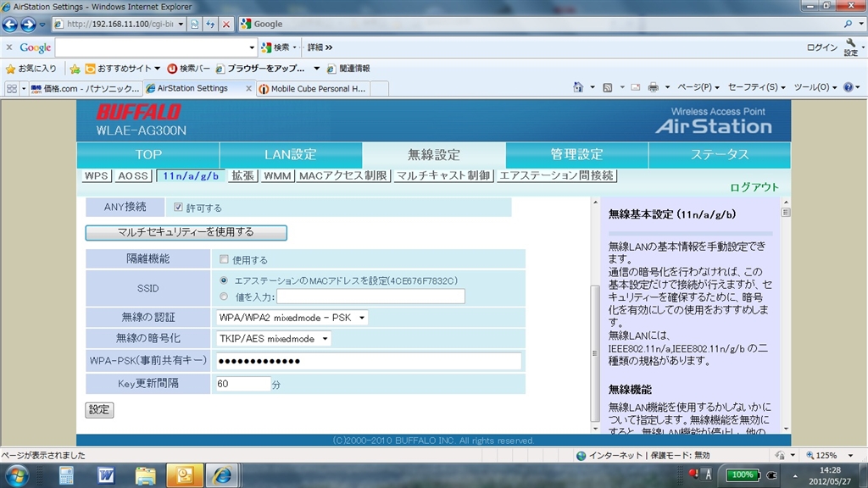Click the Windows Start orb
Viewport: 868px width, 488px height.
coord(18,474)
